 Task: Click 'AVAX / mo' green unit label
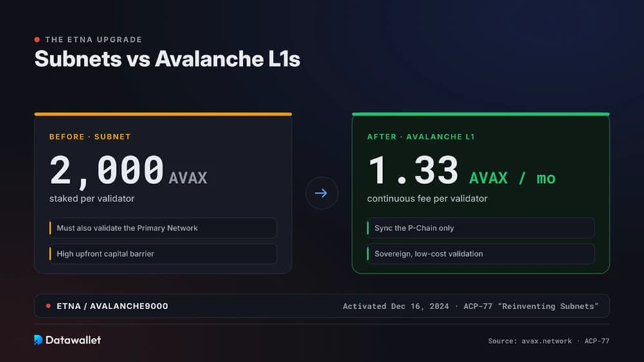pos(512,178)
